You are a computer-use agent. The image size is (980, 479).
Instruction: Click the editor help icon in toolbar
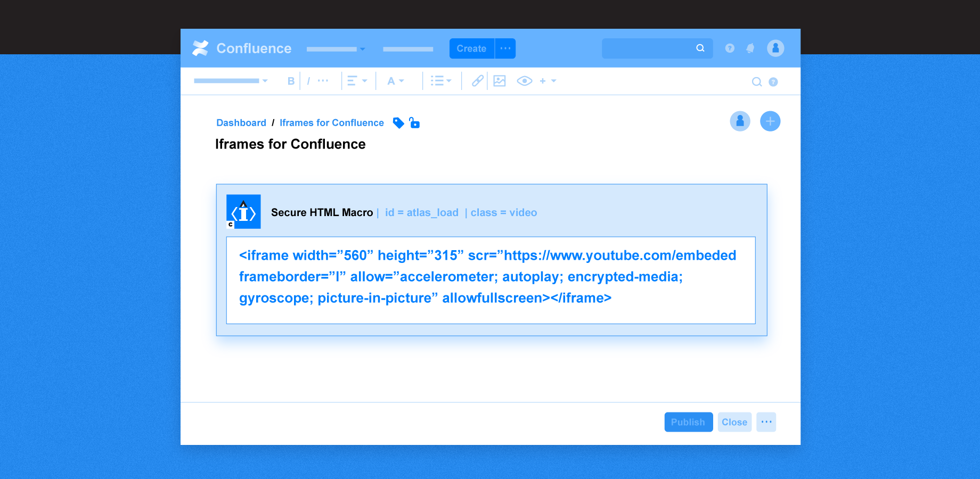[773, 82]
